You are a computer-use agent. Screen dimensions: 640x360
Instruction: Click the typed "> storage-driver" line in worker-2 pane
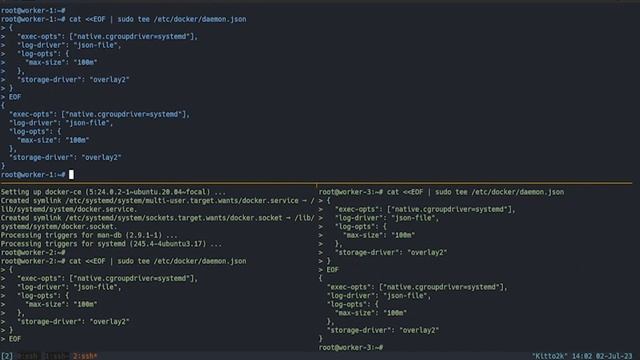[65, 322]
